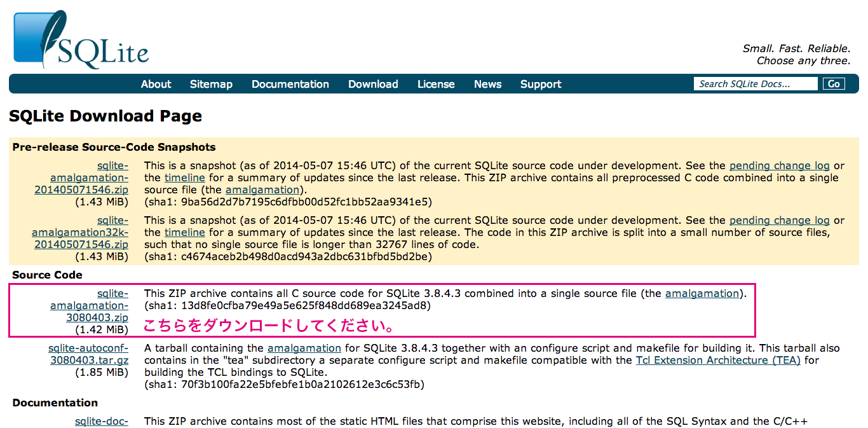Select the Small. Fast. Reliable. tagline
Screen dimensions: 868x428
[796, 48]
